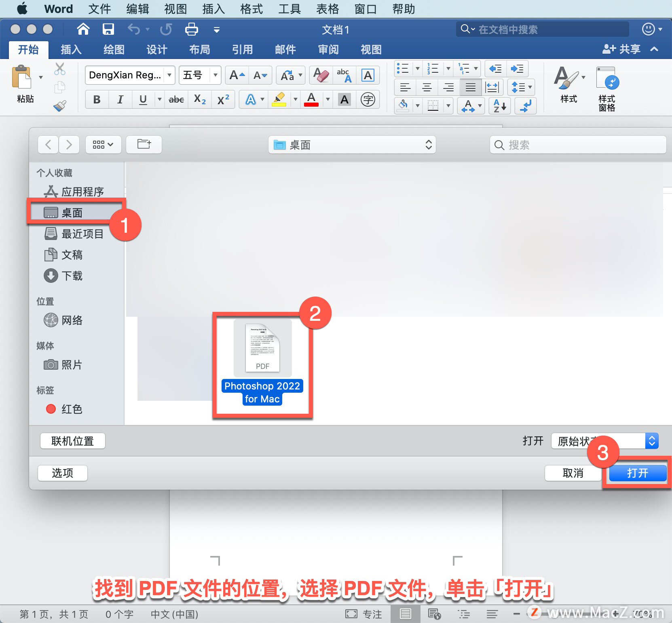Click the 打开 button to open file
Screen dimensions: 672x623
point(638,473)
